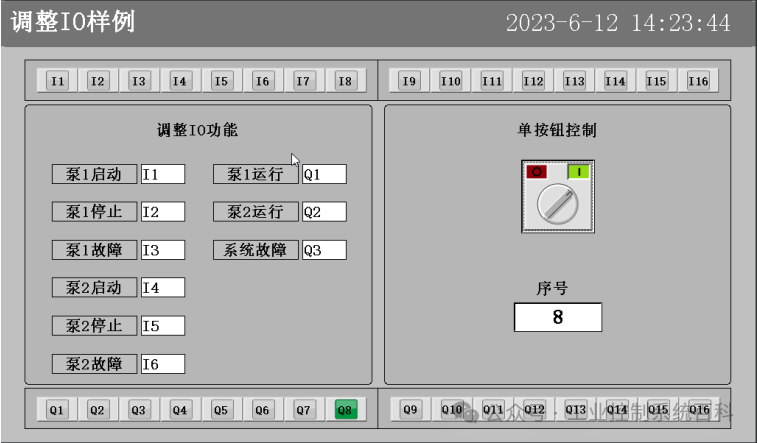The height and width of the screenshot is (443, 758).
Task: Click the 泵1故障 address field I3
Action: click(163, 250)
